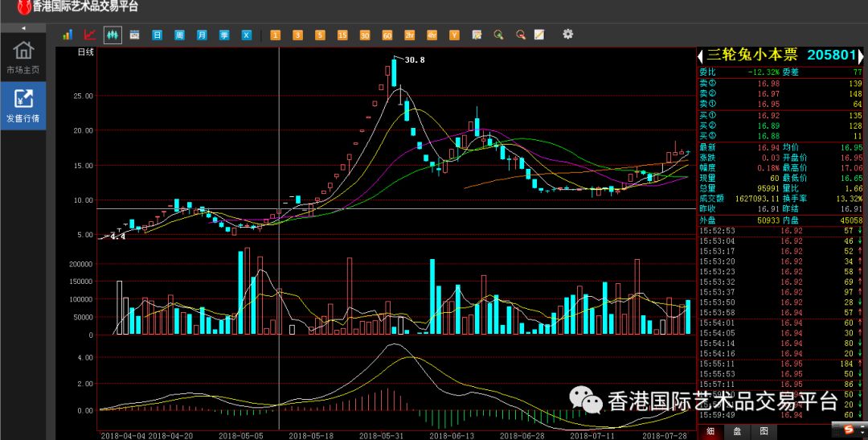Collapse the left sidebar arrow
The height and width of the screenshot is (440, 868).
pyautogui.click(x=23, y=28)
